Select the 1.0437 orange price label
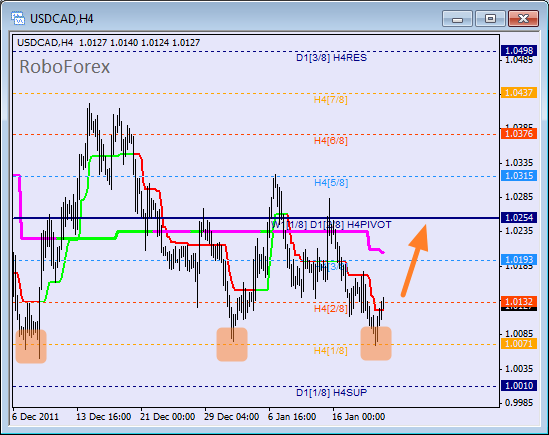This screenshot has height=435, width=549. [x=519, y=93]
